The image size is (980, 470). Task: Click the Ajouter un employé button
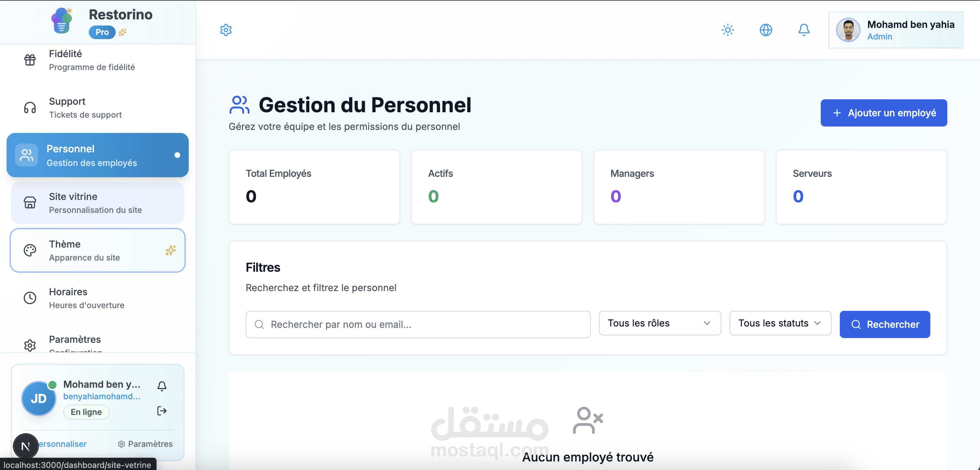(883, 113)
